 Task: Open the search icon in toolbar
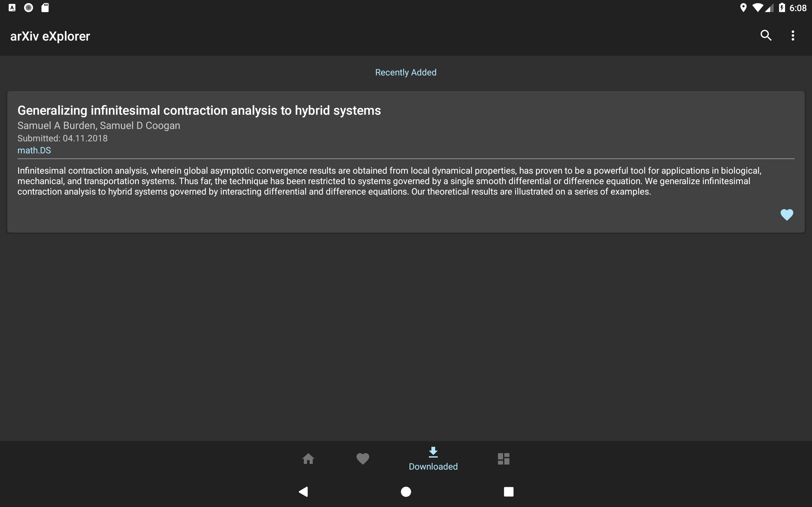tap(766, 35)
